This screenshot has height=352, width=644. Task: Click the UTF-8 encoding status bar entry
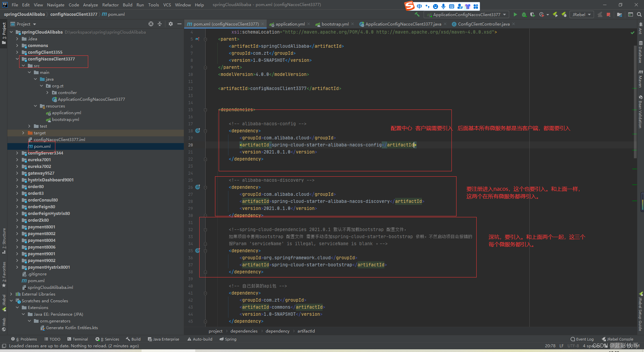click(x=573, y=346)
